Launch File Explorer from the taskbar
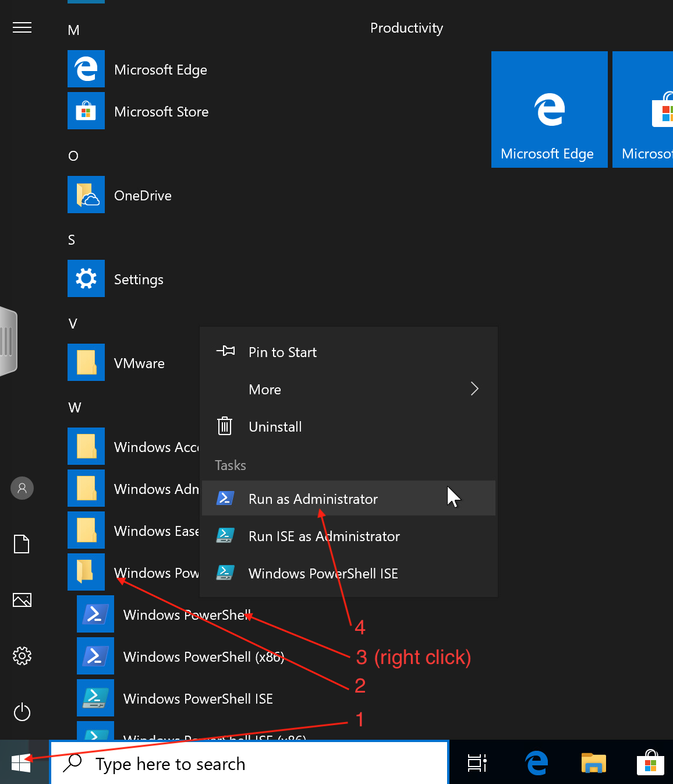 [593, 762]
